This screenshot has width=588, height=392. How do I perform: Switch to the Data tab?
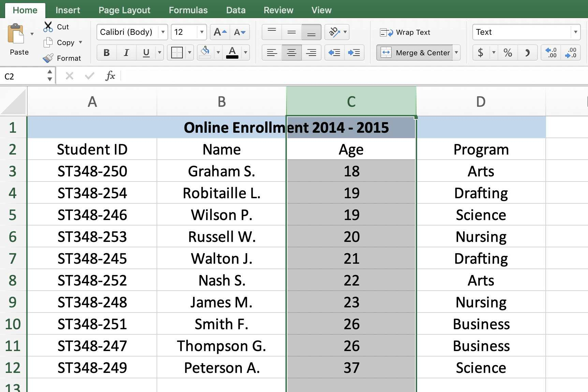point(236,10)
